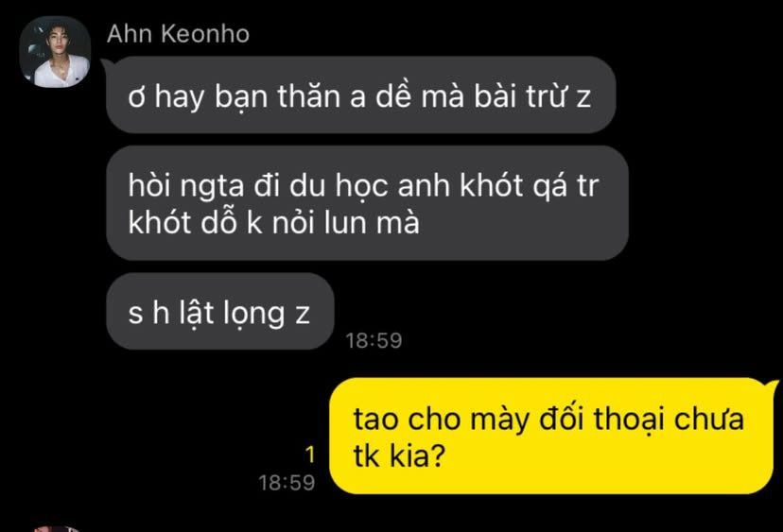The height and width of the screenshot is (532, 783).
Task: Click the word "Ahn" in sender name
Action: tap(130, 34)
